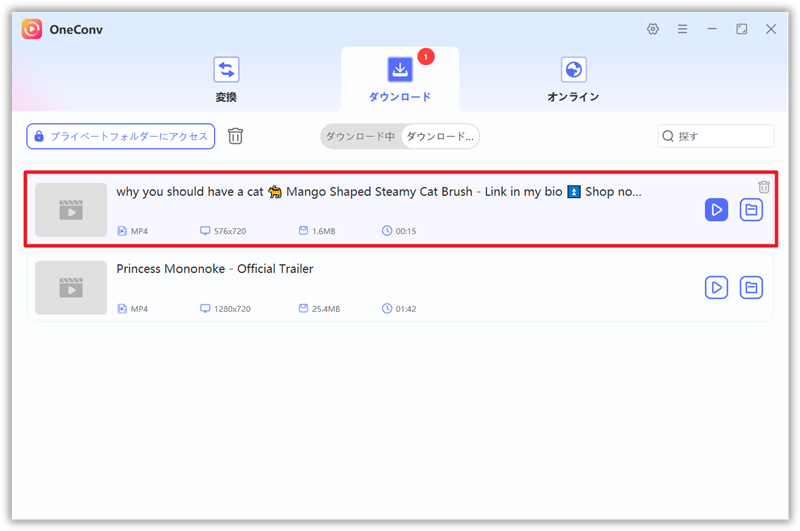
Task: Open the オンライン tab
Action: (573, 80)
